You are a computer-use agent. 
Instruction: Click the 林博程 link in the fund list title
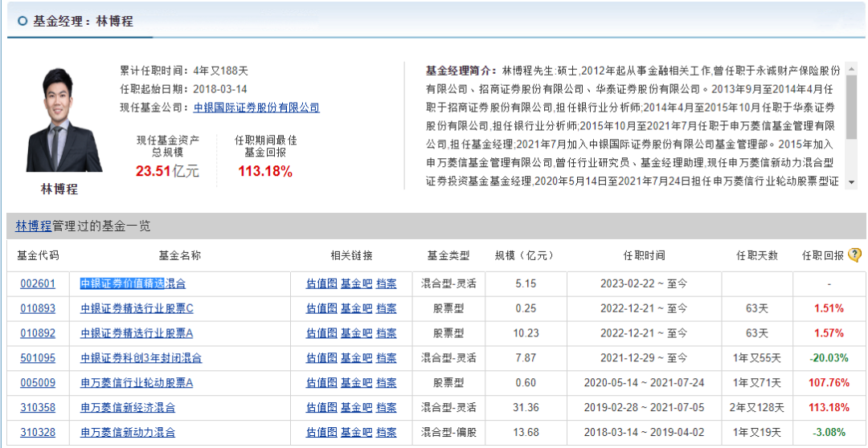[34, 226]
